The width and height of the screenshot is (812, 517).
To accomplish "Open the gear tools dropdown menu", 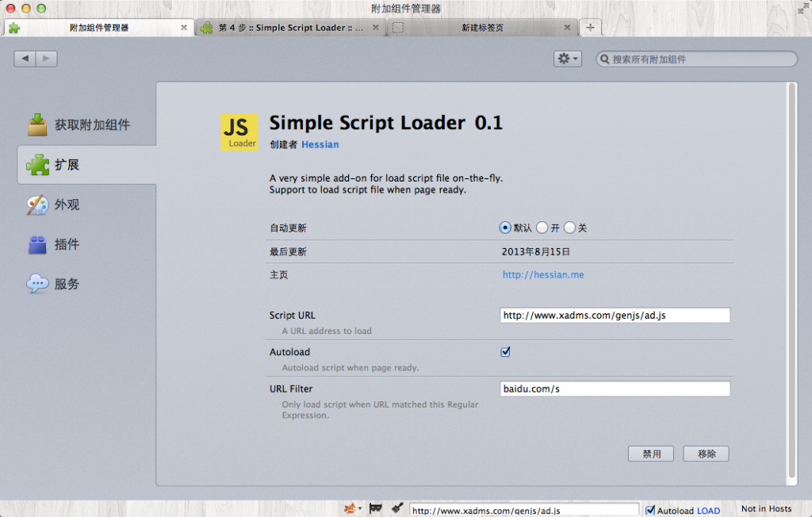I will point(568,59).
